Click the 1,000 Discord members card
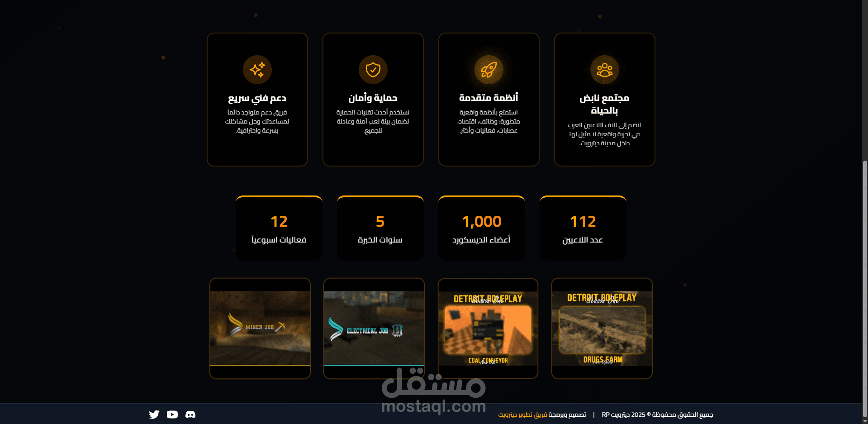Image resolution: width=868 pixels, height=424 pixels. click(x=482, y=228)
